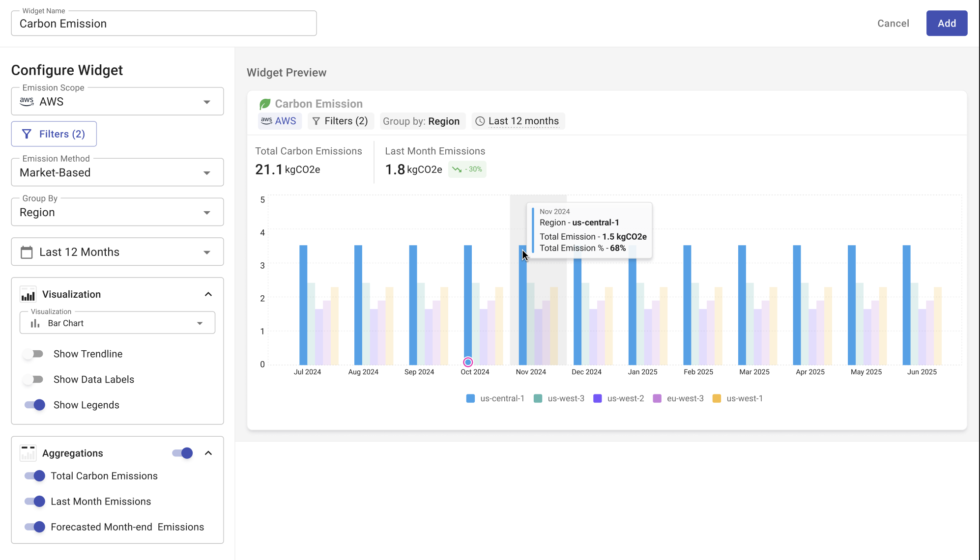980x560 pixels.
Task: Open the Emission Method dropdown
Action: pyautogui.click(x=117, y=173)
